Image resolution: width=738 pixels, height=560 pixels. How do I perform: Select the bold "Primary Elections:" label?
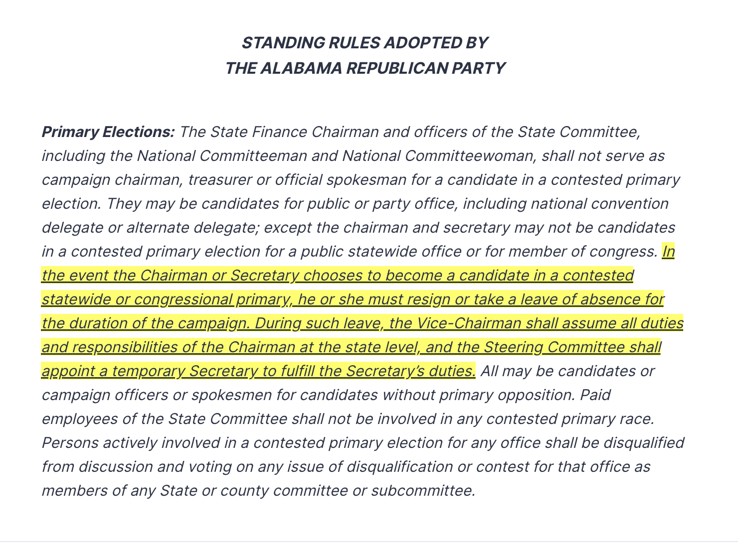pos(108,132)
